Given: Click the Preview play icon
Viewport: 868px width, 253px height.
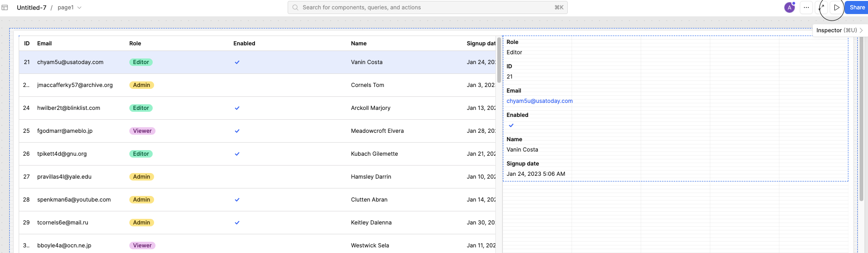Looking at the screenshot, I should coord(837,7).
